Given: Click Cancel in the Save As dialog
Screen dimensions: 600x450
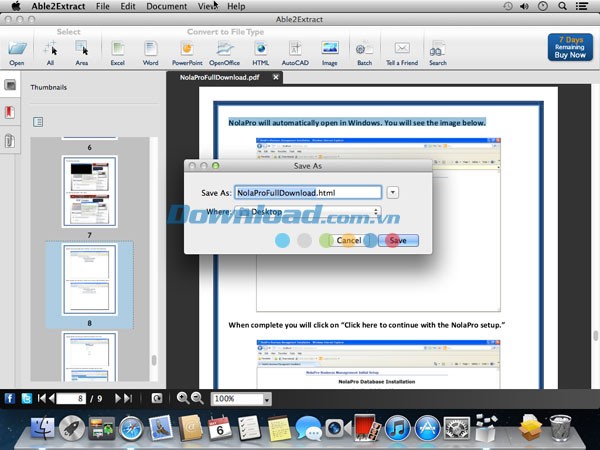Looking at the screenshot, I should pyautogui.click(x=349, y=240).
